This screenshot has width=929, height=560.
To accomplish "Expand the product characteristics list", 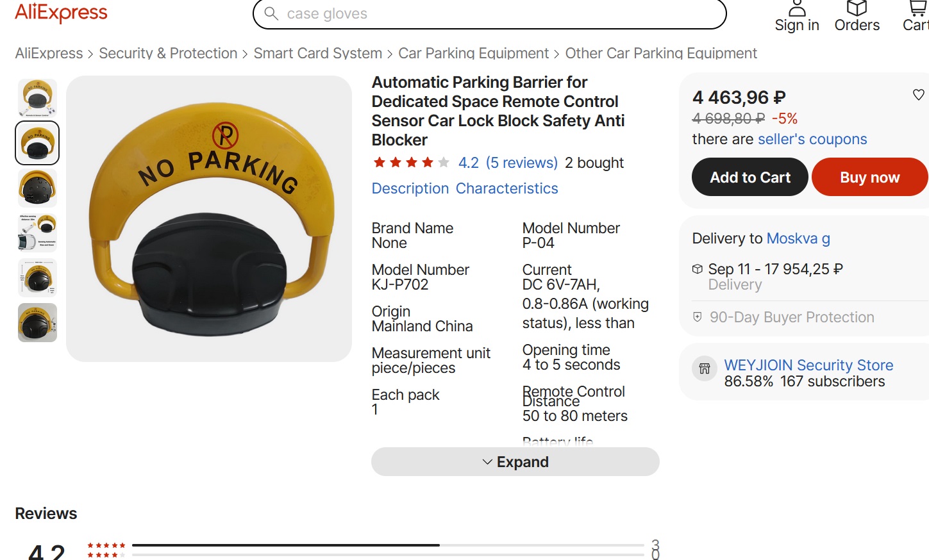I will pos(515,462).
